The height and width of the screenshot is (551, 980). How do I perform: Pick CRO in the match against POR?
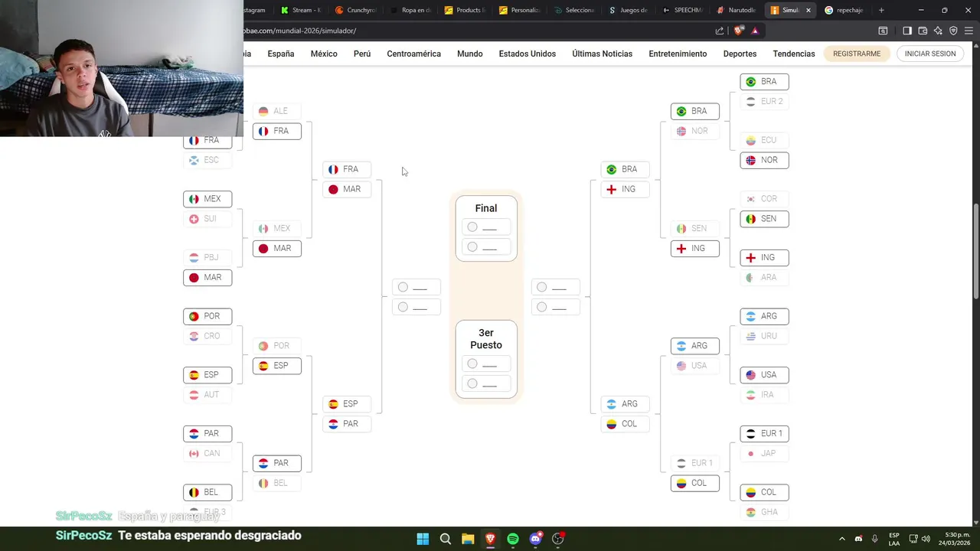(207, 336)
